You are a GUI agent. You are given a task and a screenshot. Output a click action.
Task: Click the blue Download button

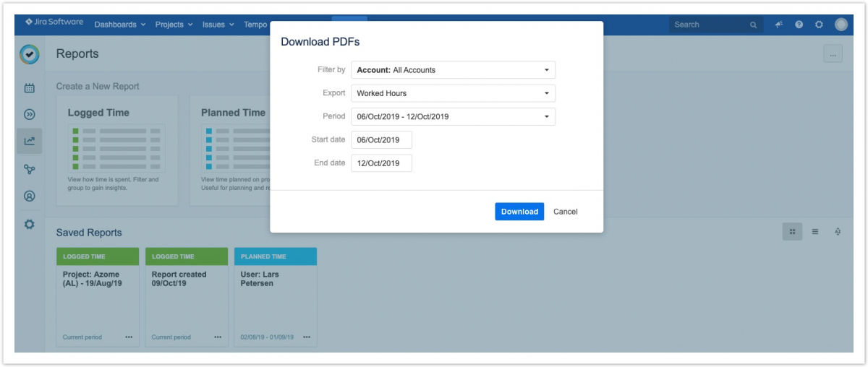[x=519, y=212]
